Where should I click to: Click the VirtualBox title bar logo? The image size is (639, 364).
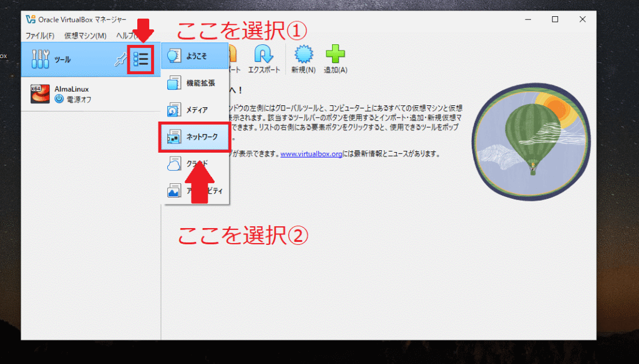31,19
